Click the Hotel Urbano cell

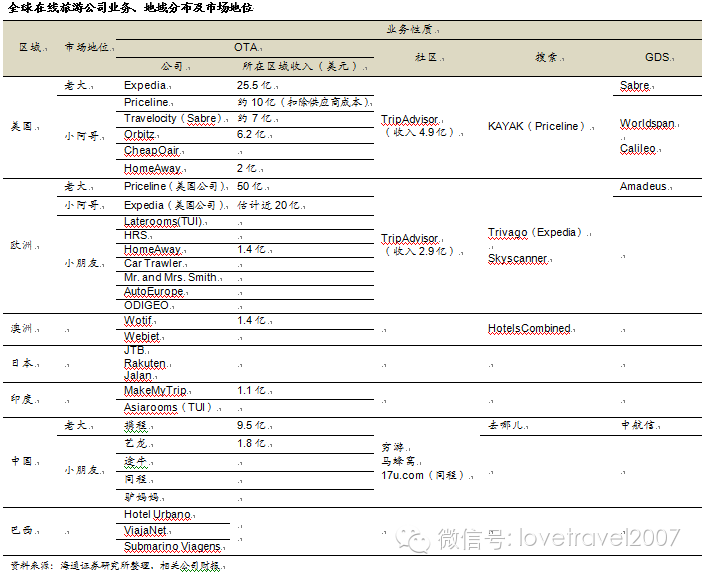tap(157, 514)
